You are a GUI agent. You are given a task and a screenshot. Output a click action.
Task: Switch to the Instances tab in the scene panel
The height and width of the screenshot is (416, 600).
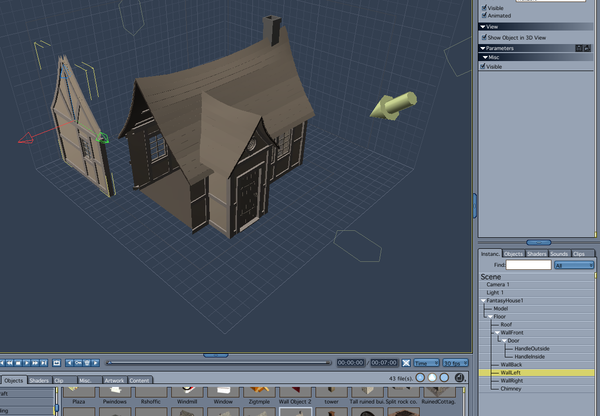coord(490,254)
